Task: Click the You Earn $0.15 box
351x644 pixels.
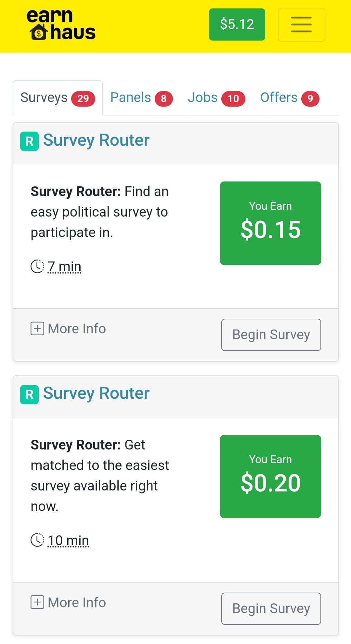Action: click(270, 223)
